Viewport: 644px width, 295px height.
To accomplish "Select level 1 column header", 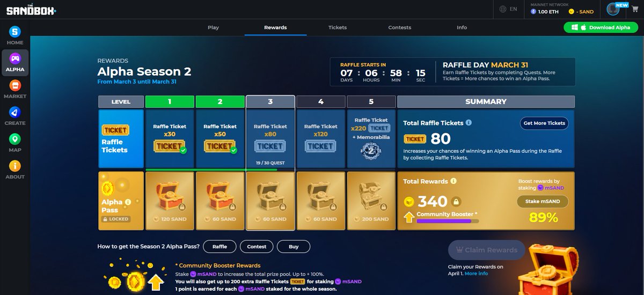I will click(170, 101).
